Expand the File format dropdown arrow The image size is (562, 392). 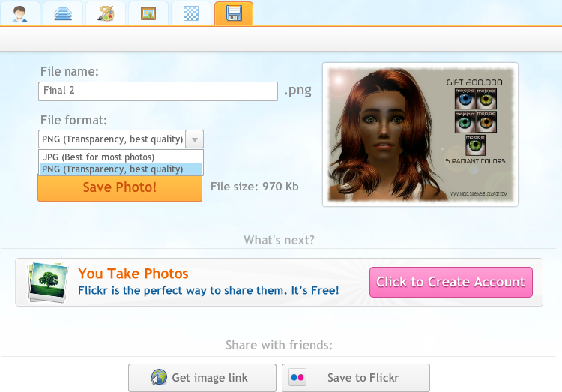pos(195,139)
